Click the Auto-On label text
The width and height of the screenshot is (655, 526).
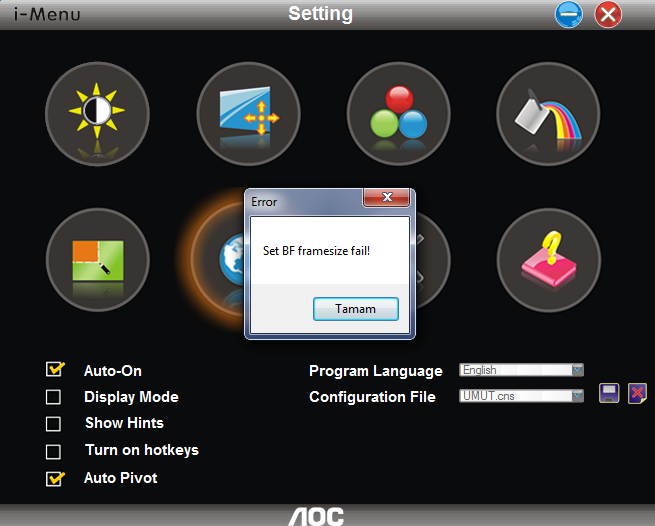click(x=113, y=371)
